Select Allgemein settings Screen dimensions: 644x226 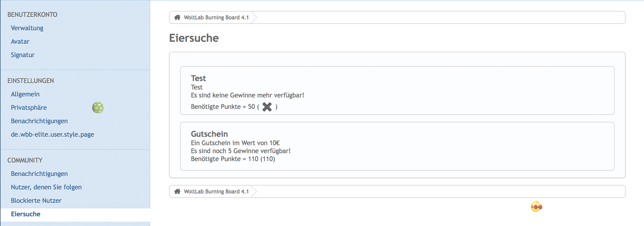pyautogui.click(x=25, y=94)
